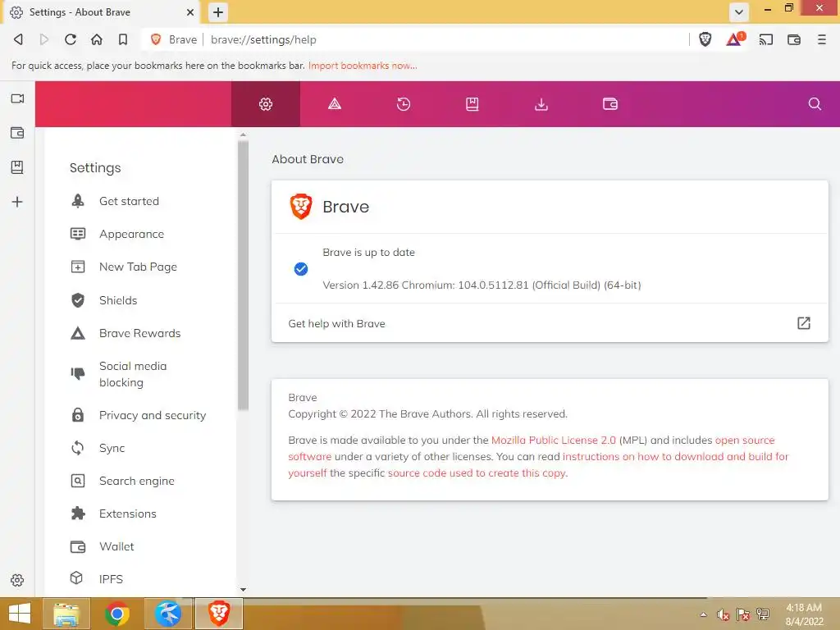Click scrollbar down arrow in settings menu
Image resolution: width=840 pixels, height=630 pixels.
[243, 589]
